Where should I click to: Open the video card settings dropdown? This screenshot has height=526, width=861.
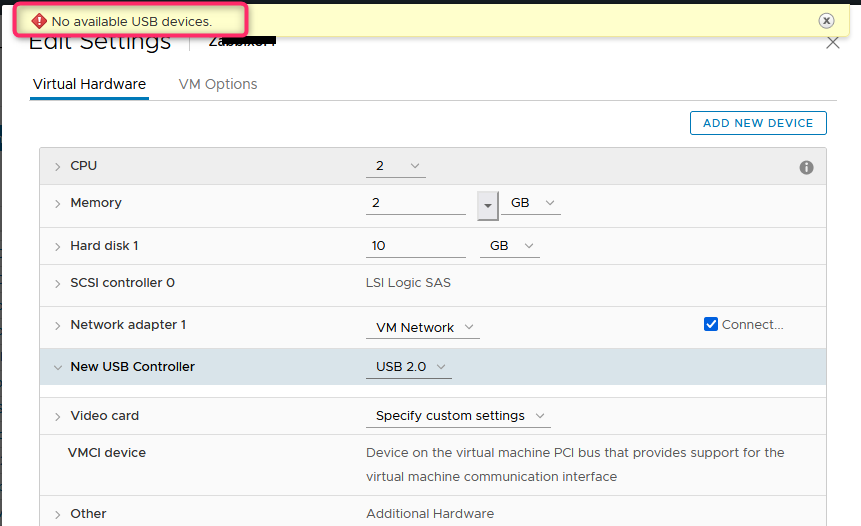459,416
